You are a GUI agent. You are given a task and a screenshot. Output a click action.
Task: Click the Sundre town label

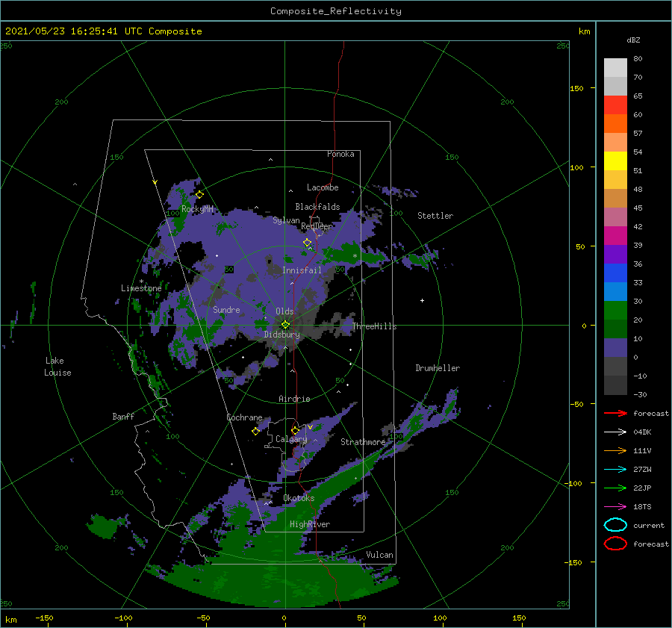coord(226,309)
